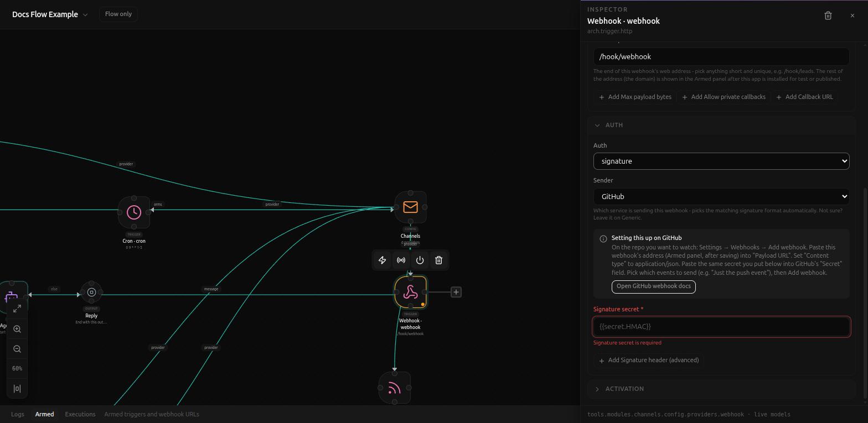Add Allow private callbacks option
The image size is (868, 423).
pyautogui.click(x=724, y=97)
